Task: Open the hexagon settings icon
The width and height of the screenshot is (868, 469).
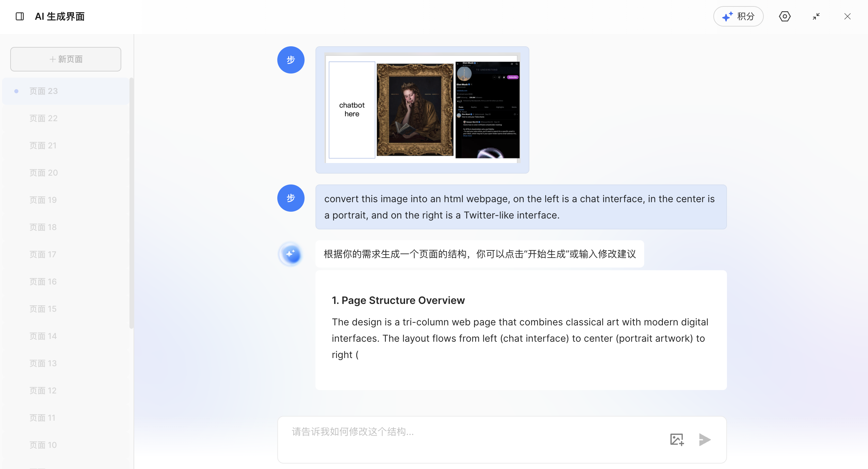Action: point(785,16)
